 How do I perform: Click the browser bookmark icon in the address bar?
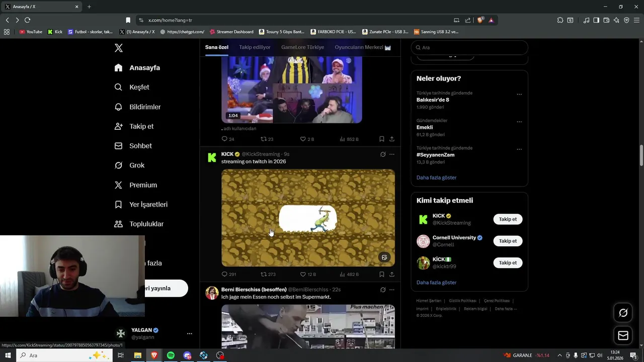pos(128,20)
